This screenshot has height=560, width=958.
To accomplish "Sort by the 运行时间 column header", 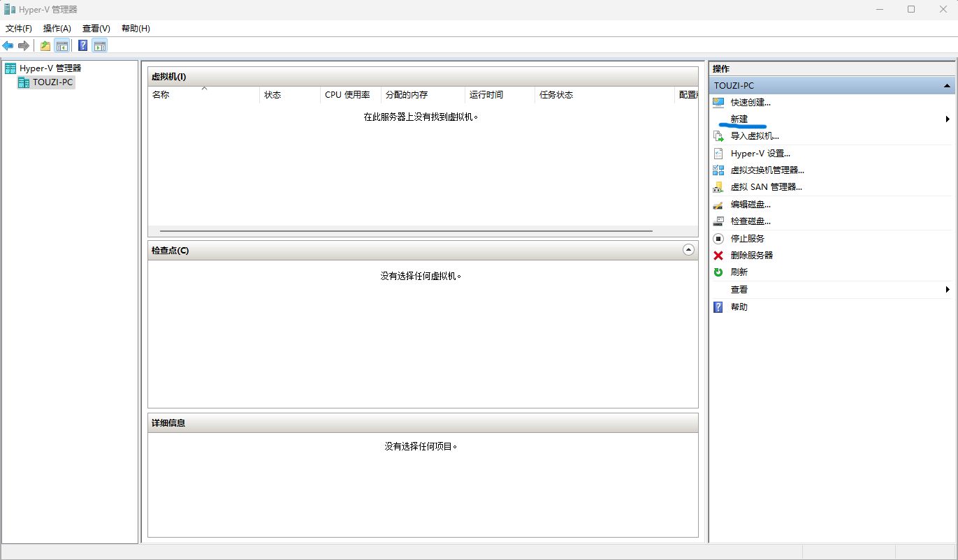I will [x=500, y=95].
